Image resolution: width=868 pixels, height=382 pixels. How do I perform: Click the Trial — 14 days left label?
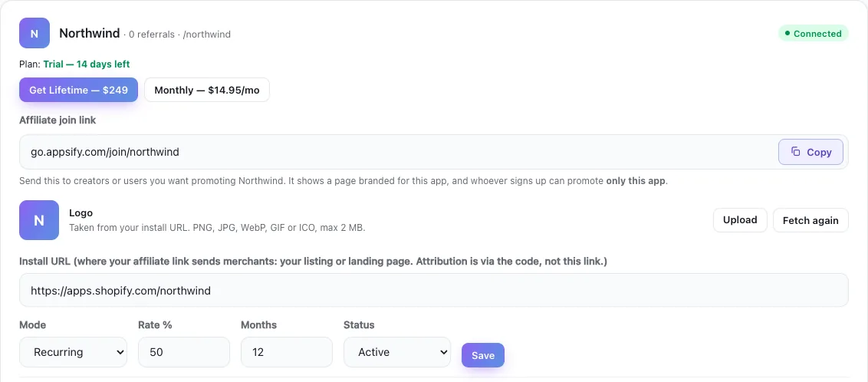[x=87, y=64]
